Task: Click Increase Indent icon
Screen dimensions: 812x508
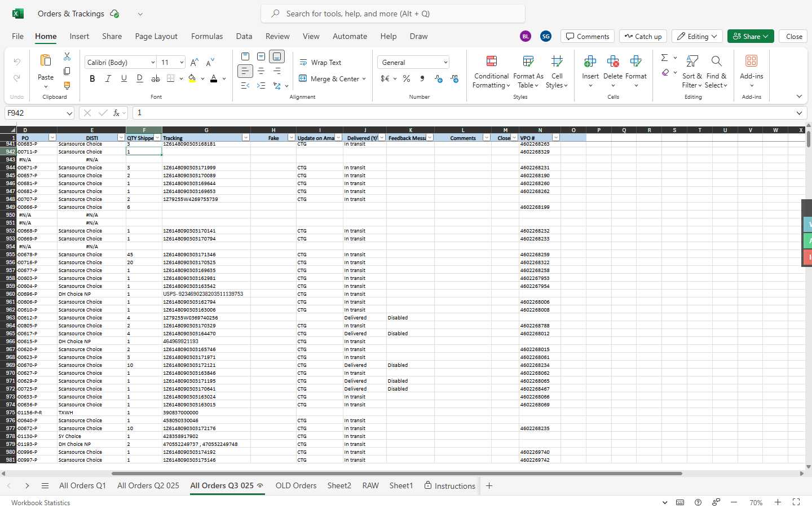Action: point(261,86)
